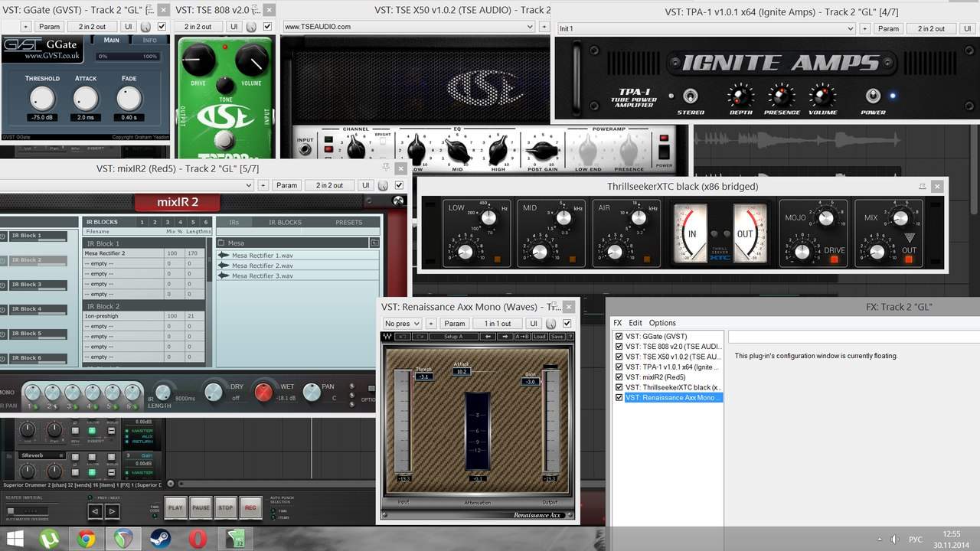Flip the TPA-1 power switch
Screen dimensions: 980x551
click(872, 96)
